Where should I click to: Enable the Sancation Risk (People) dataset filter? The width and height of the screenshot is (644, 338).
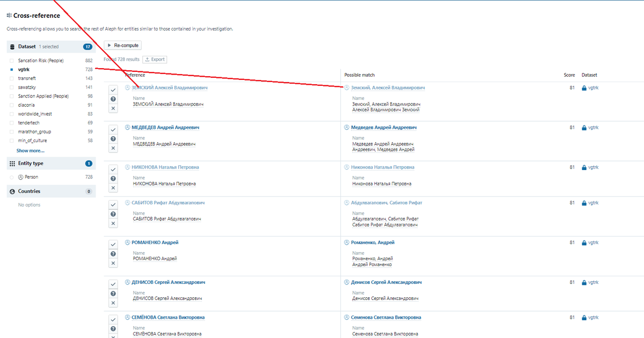(x=12, y=61)
